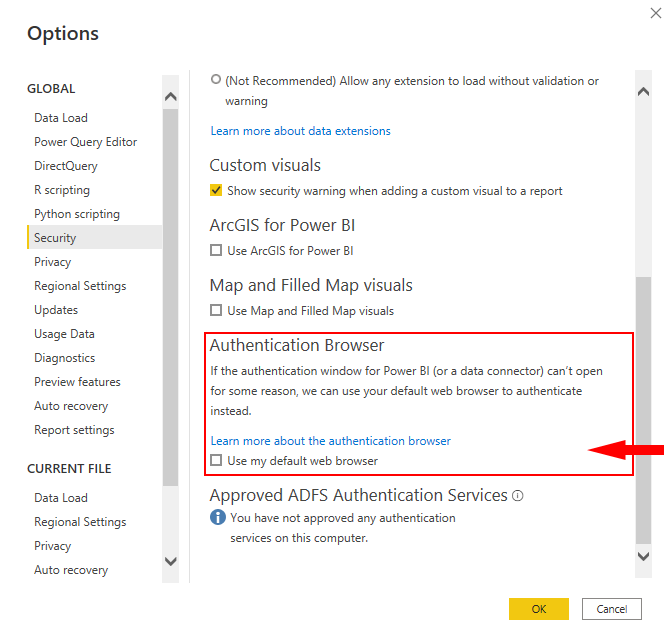This screenshot has width=672, height=639.
Task: Open Report settings
Action: [x=74, y=430]
